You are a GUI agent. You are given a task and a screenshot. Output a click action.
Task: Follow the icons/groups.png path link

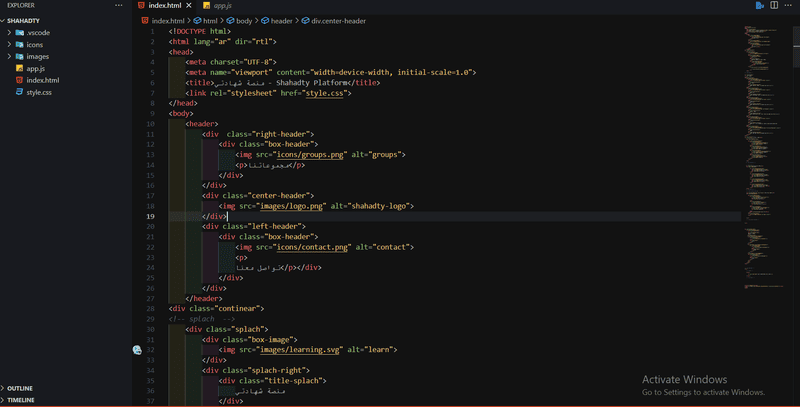click(310, 155)
